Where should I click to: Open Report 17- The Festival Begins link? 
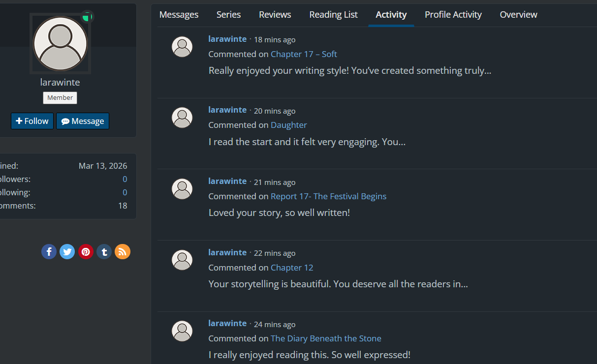[x=328, y=196]
